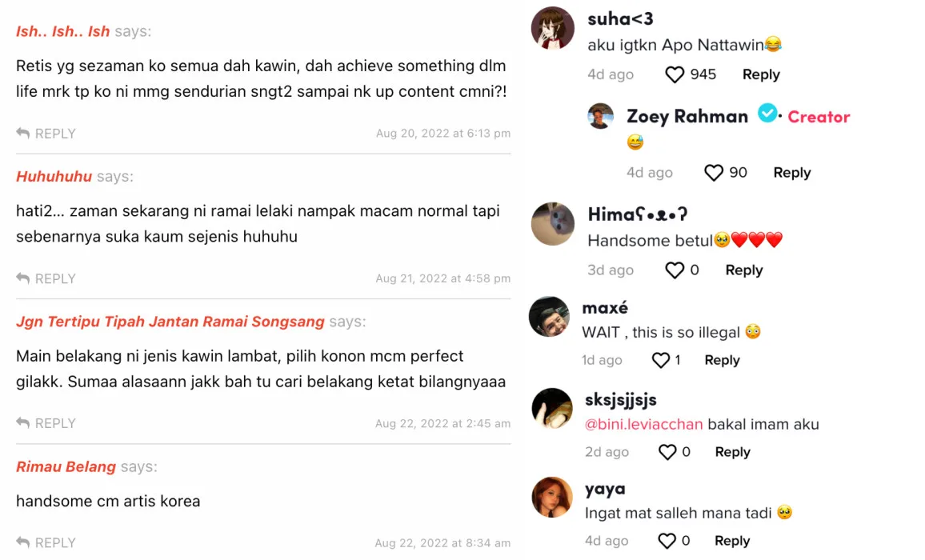The width and height of the screenshot is (925, 560).
Task: Heart yaya's 'Ingat mat salleh' comment
Action: [667, 542]
